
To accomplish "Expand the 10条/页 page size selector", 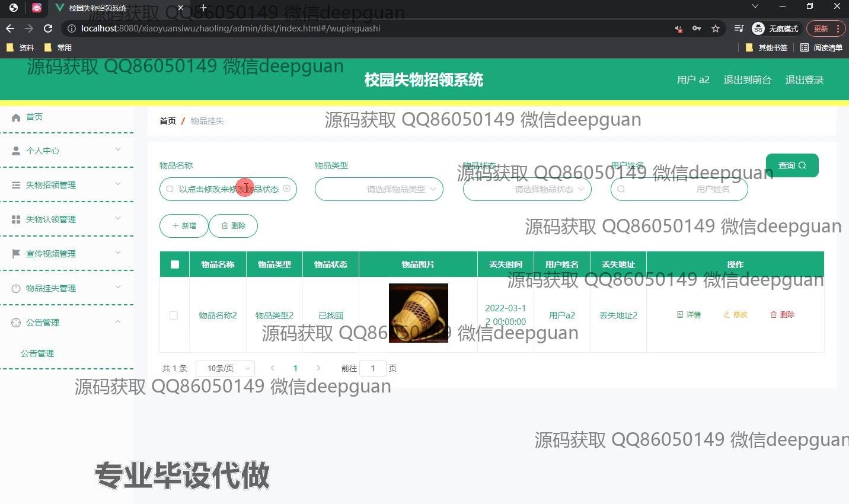I will click(x=225, y=368).
